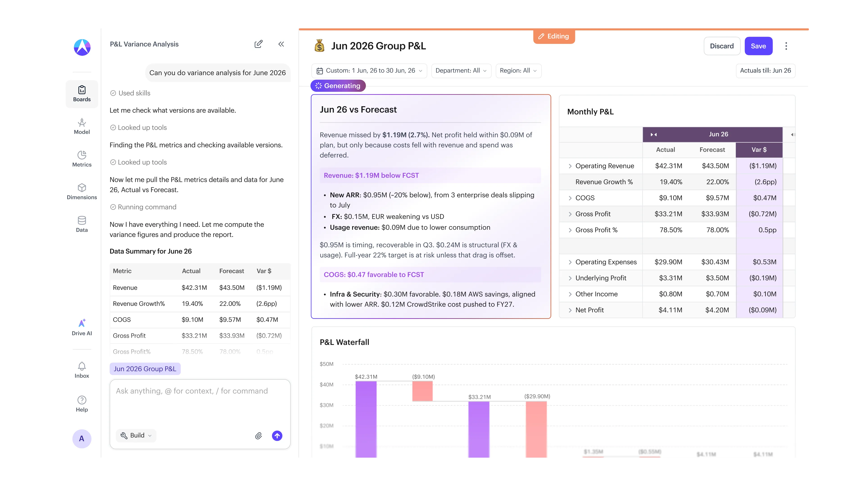Screen dimensions: 868x486
Task: Open the Department: All filter
Action: (461, 71)
